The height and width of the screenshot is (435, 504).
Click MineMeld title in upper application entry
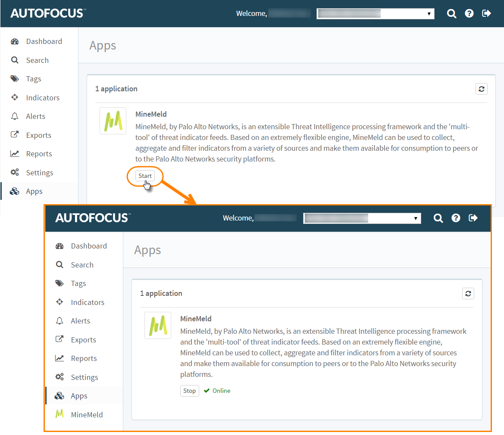151,114
